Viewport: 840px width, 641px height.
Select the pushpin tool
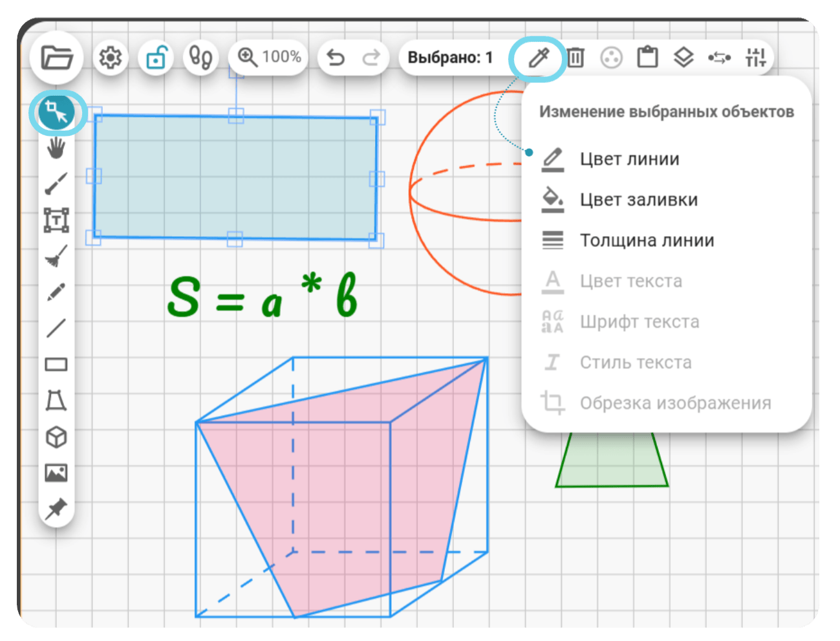[56, 509]
